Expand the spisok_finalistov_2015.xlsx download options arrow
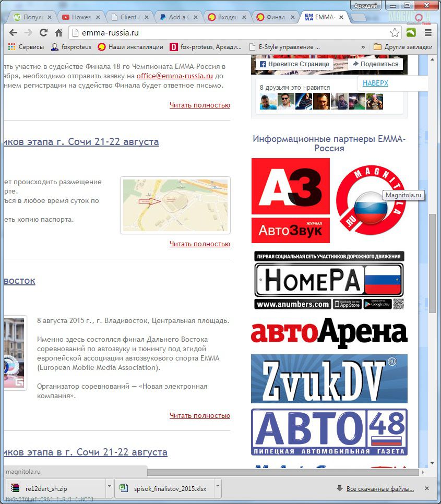Image resolution: width=441 pixels, height=504 pixels. [218, 488]
